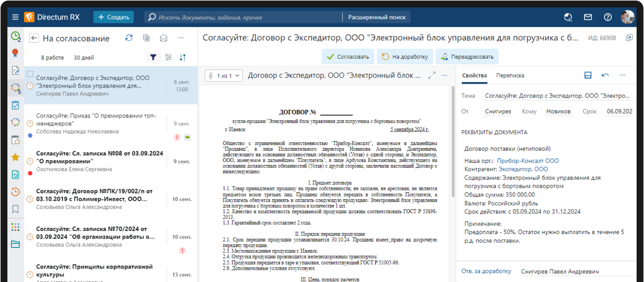This screenshot has width=644, height=282.
Task: Open the mail envelope icon in header
Action: coord(588,17)
